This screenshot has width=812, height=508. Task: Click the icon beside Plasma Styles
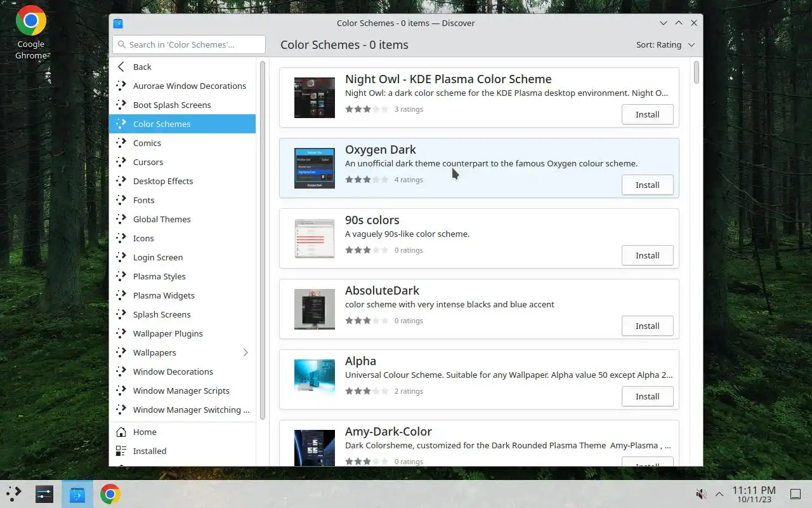[121, 276]
